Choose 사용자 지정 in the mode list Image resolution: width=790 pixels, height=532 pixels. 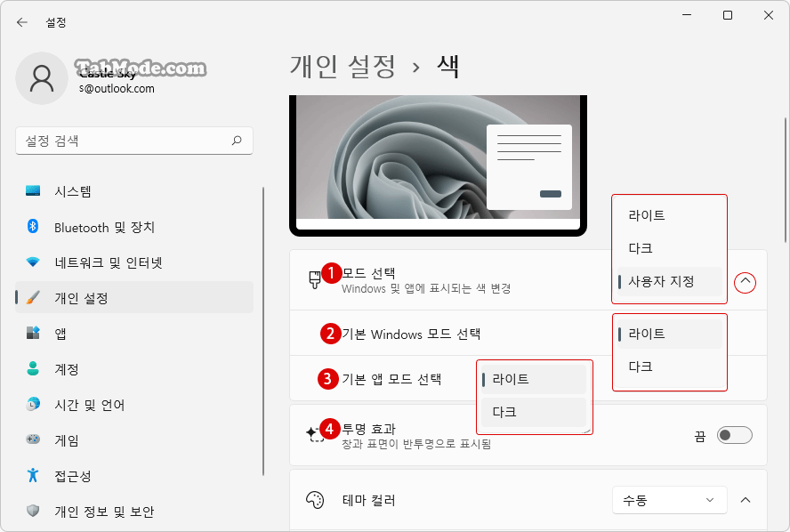[x=670, y=281]
